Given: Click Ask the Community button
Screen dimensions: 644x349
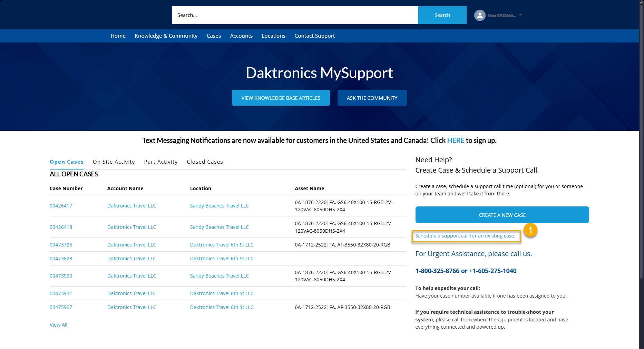Looking at the screenshot, I should pyautogui.click(x=372, y=98).
